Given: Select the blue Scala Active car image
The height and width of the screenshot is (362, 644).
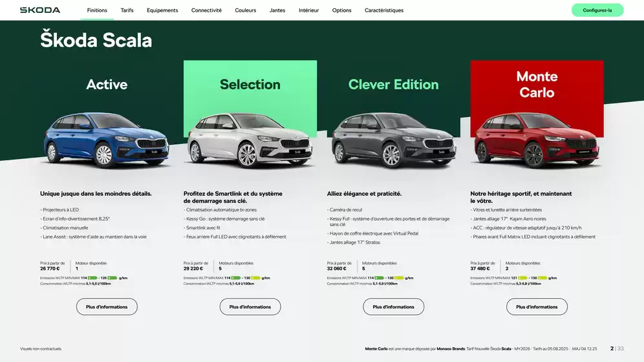Looking at the screenshot, I should (107, 140).
